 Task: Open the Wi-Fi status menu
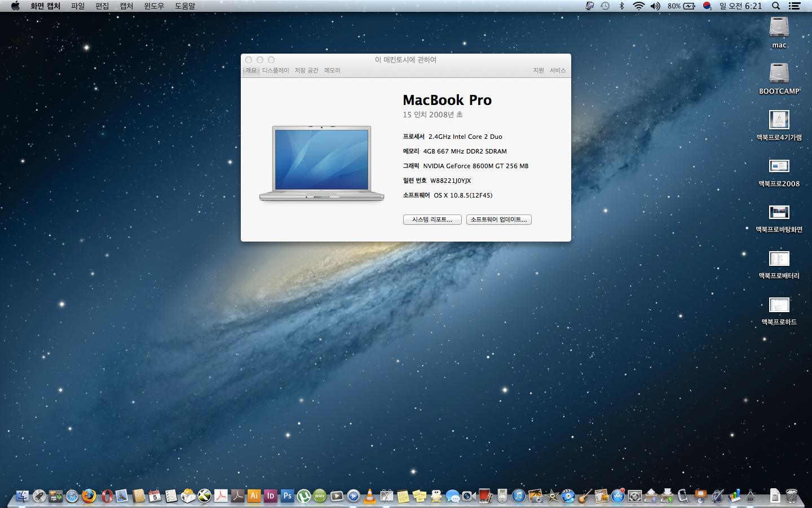[x=638, y=6]
